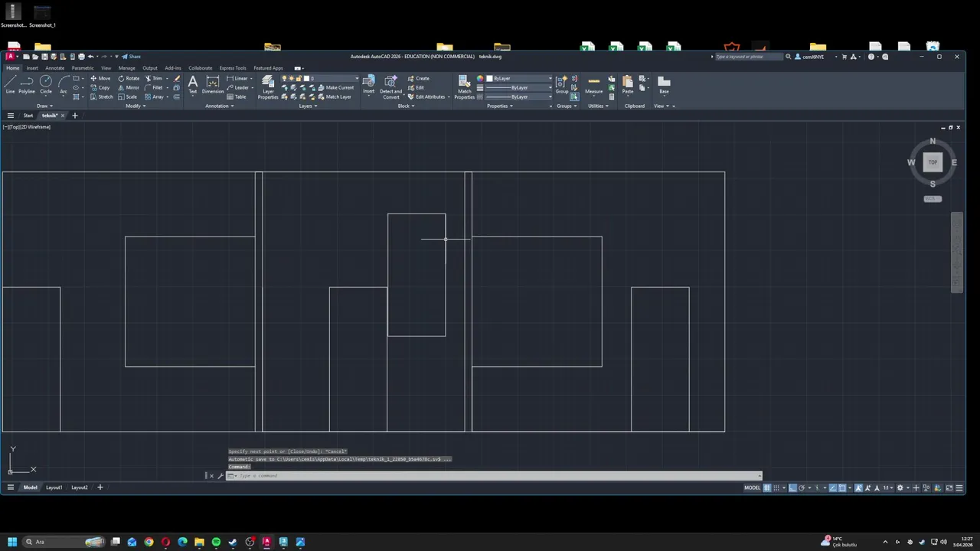Screen dimensions: 980x551
Task: Activate the Mirror command
Action: click(x=129, y=87)
